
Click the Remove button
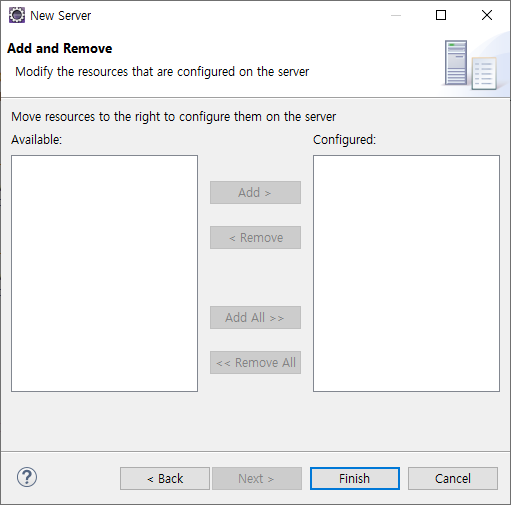pos(255,237)
